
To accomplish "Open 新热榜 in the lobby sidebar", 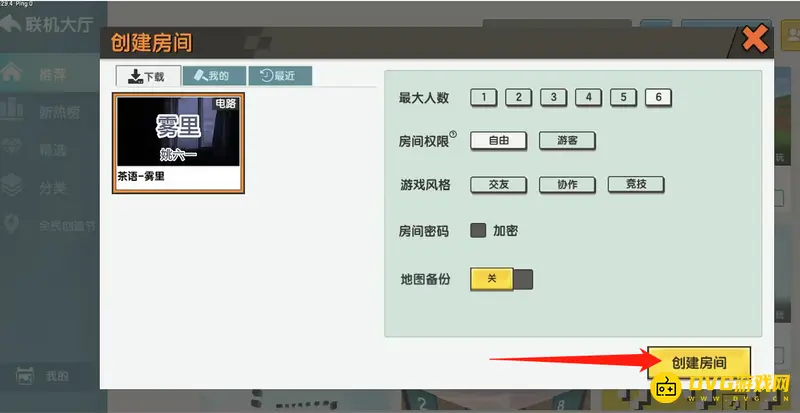I will 49,112.
